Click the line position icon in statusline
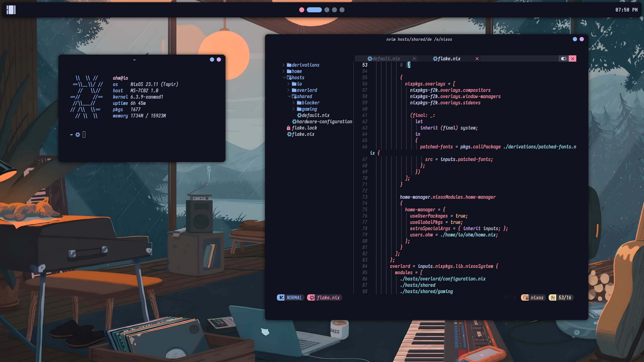644x362 pixels. click(x=553, y=298)
